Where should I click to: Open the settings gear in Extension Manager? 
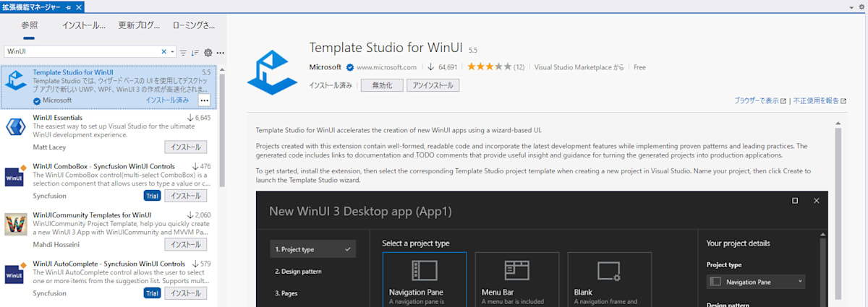point(208,52)
